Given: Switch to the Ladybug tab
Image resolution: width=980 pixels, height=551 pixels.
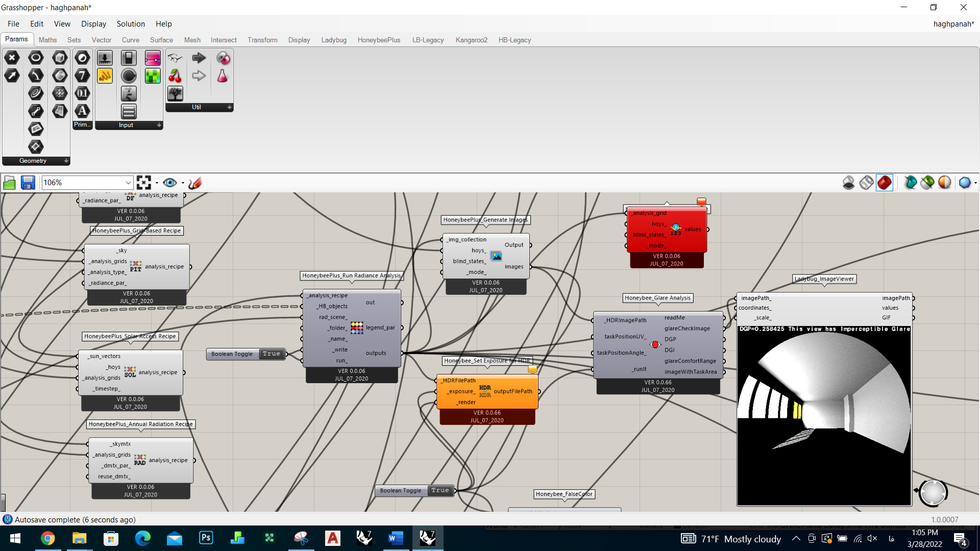Looking at the screenshot, I should pos(334,40).
